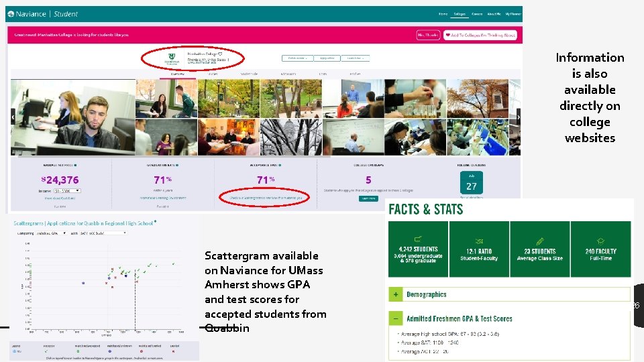Click the next photo arrow in gallery

click(x=519, y=117)
